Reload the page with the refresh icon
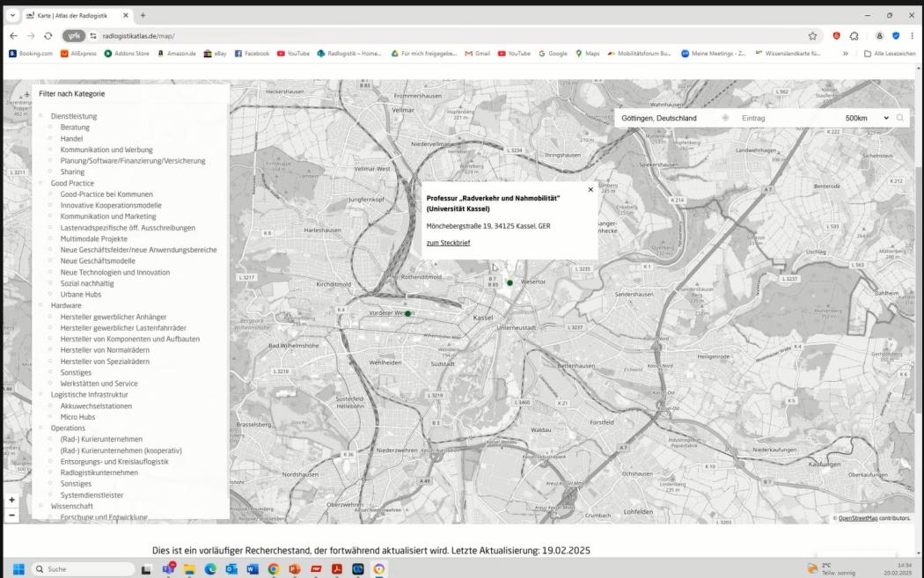This screenshot has width=924, height=578. tap(48, 36)
